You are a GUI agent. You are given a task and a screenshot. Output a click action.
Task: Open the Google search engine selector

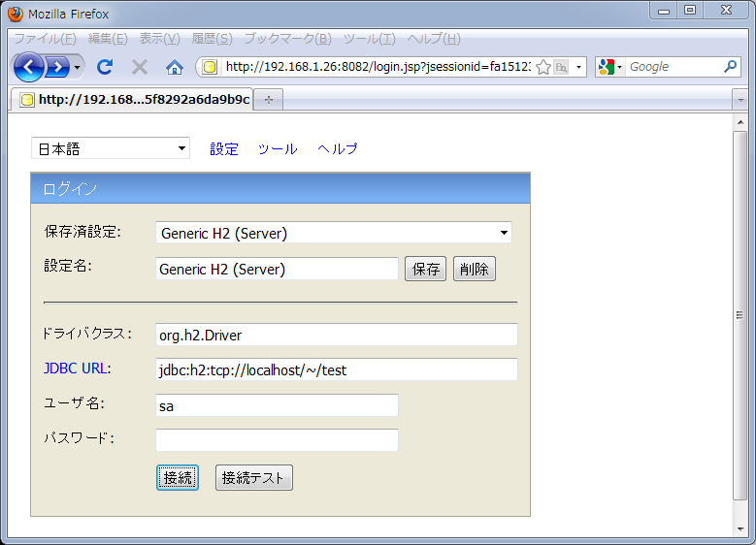[x=610, y=67]
